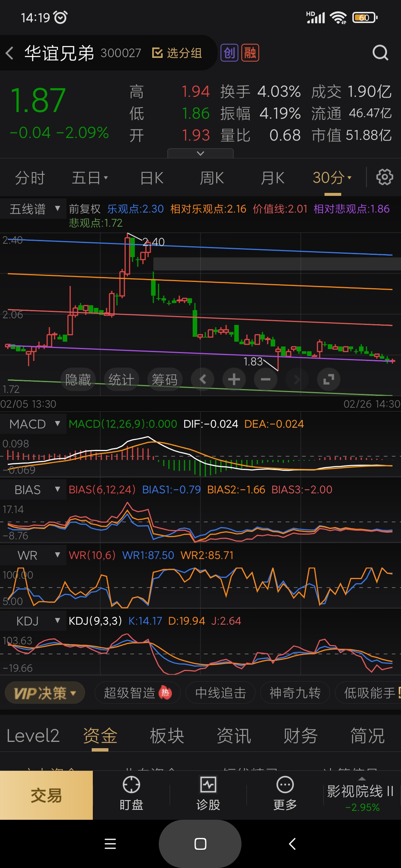Tap 统计 statistics button

[x=121, y=379]
